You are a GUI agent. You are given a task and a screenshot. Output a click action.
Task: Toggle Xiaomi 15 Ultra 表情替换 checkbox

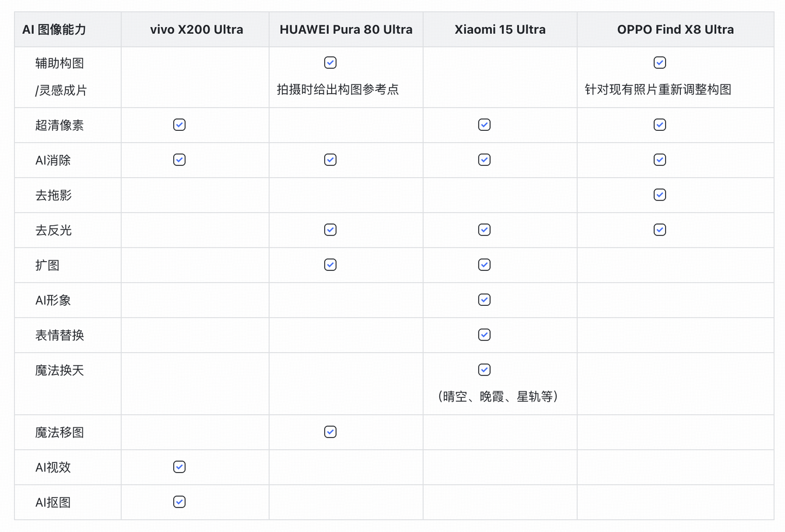tap(484, 335)
